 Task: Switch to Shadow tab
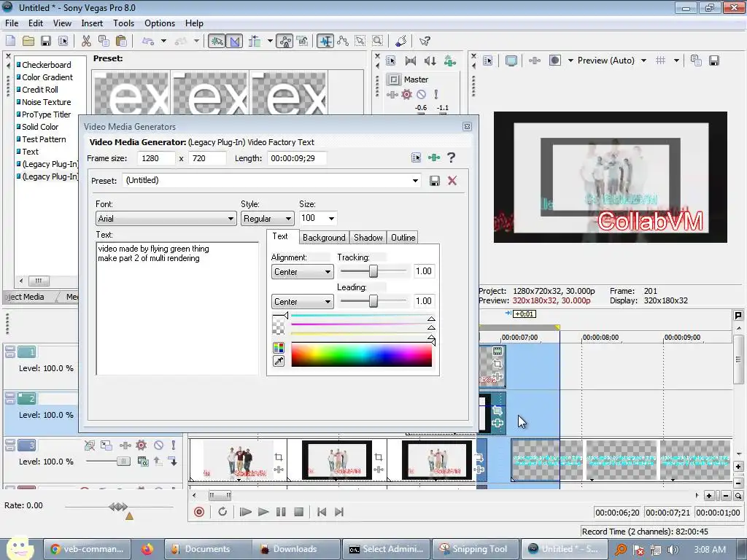(x=368, y=238)
